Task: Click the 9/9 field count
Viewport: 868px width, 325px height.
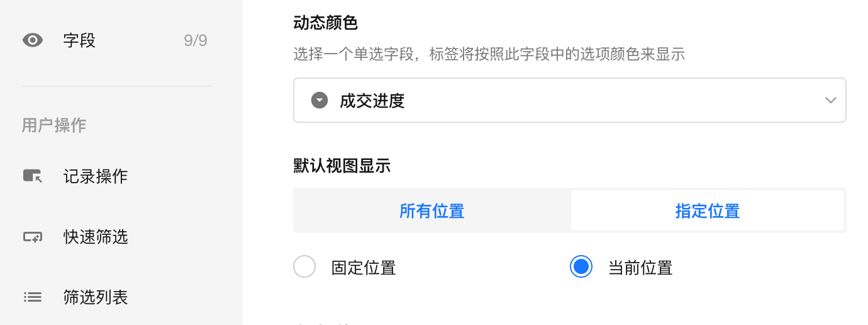Action: (196, 41)
